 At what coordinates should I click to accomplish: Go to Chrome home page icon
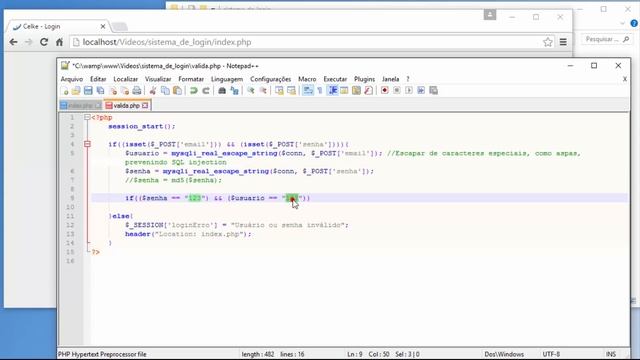point(60,42)
